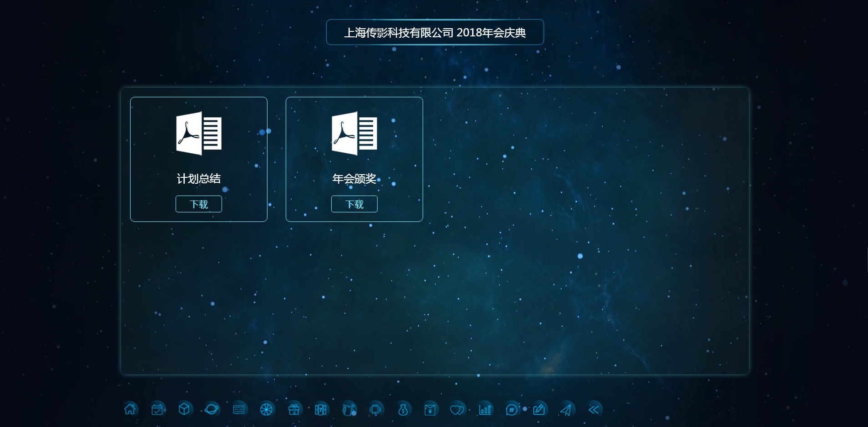
Task: Select the double hearts icon
Action: 457,410
